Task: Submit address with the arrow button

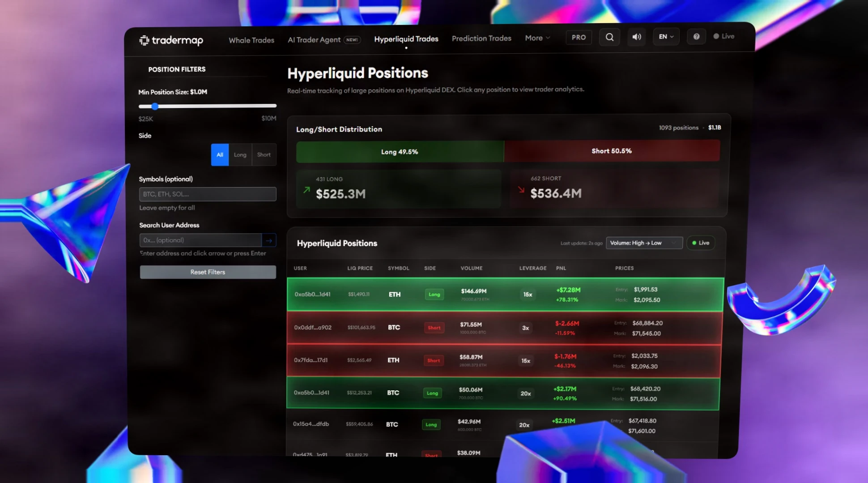Action: [x=269, y=240]
